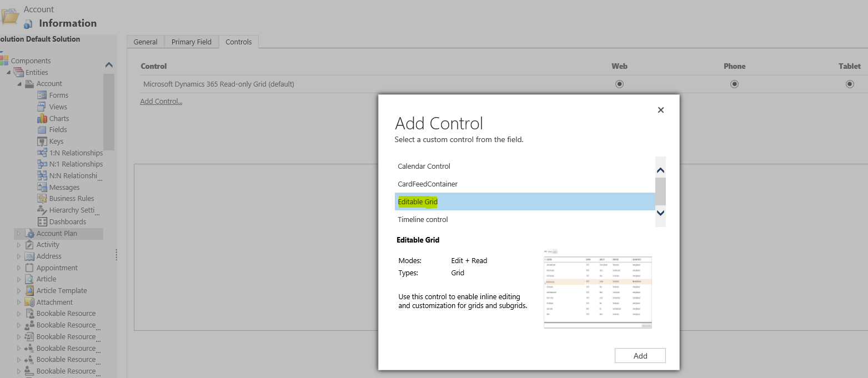
Task: Expand the Account Plan entity node
Action: tap(18, 233)
